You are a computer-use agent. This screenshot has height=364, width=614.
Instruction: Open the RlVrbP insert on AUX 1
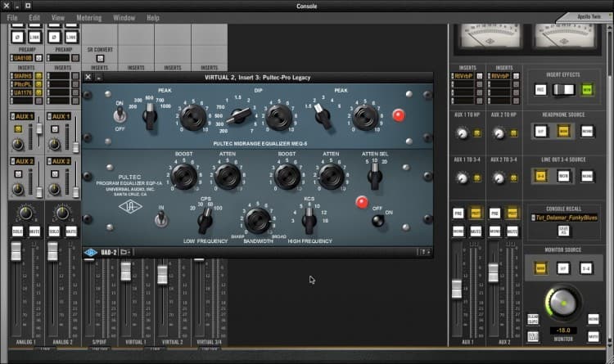tap(463, 76)
